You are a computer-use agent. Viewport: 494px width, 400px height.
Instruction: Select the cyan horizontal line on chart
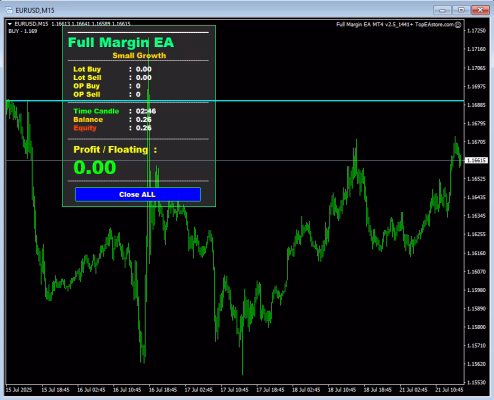pos(333,100)
